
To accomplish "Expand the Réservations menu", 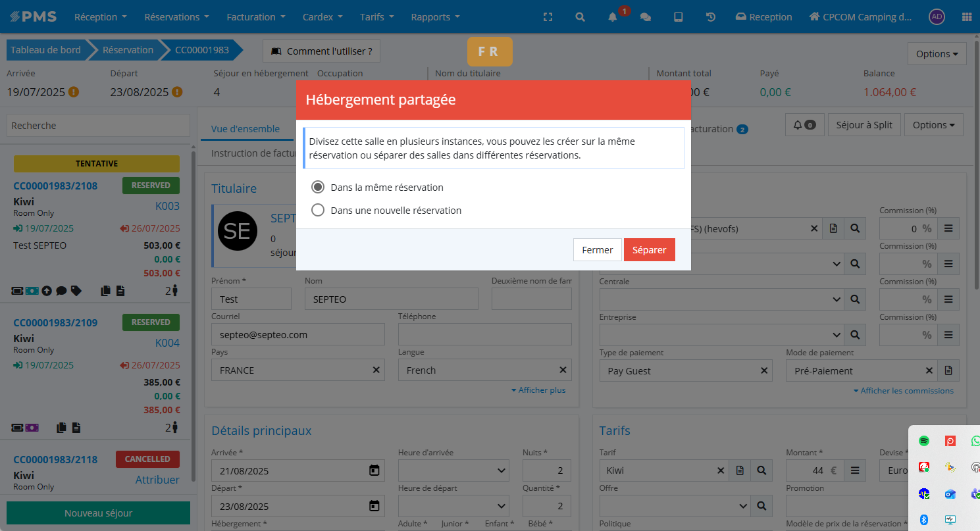I will 176,17.
